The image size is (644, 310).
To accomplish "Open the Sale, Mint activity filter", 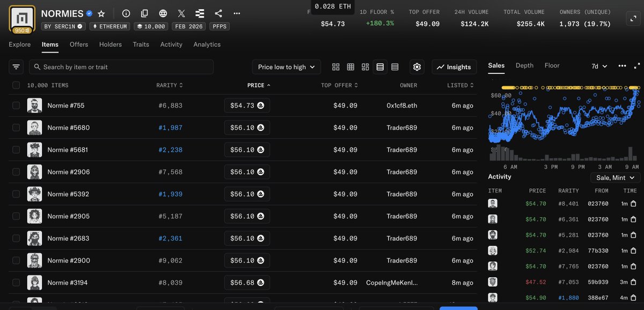I will tap(615, 177).
